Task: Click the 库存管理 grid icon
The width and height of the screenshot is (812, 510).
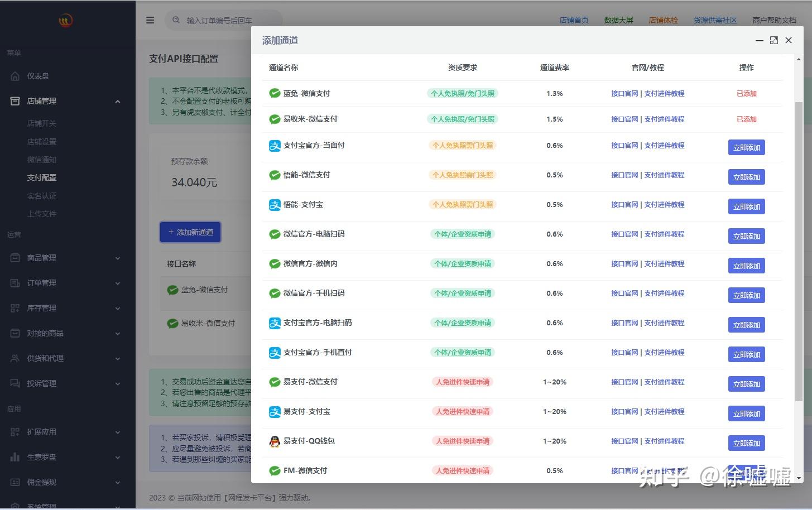Action: (15, 308)
